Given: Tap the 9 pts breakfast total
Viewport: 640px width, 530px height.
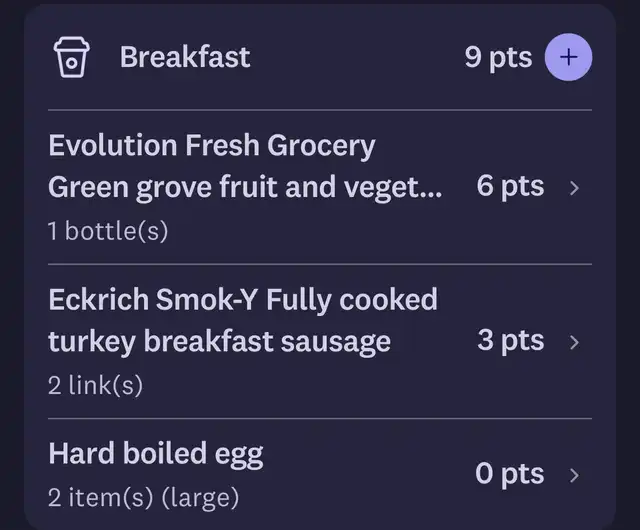Looking at the screenshot, I should (x=498, y=58).
